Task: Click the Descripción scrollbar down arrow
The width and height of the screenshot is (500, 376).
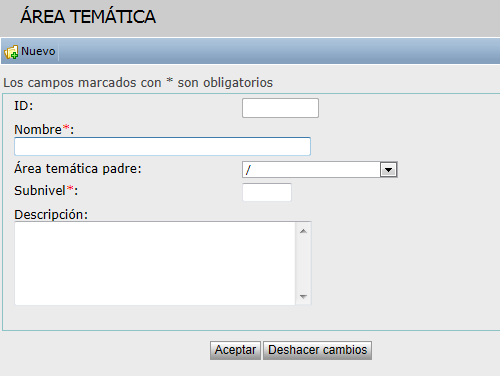Action: pyautogui.click(x=303, y=296)
